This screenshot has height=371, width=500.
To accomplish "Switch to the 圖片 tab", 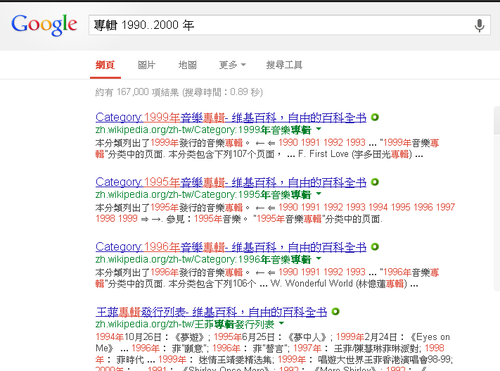I will click(146, 65).
